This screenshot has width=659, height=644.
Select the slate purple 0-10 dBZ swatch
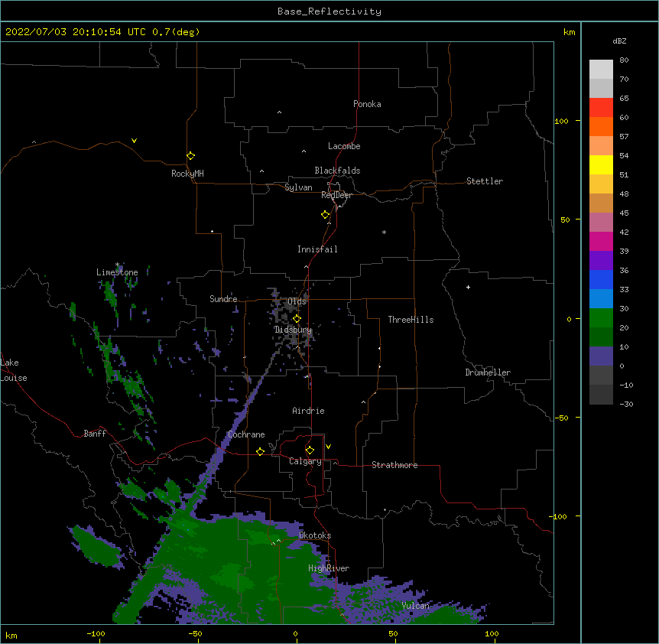(x=601, y=356)
